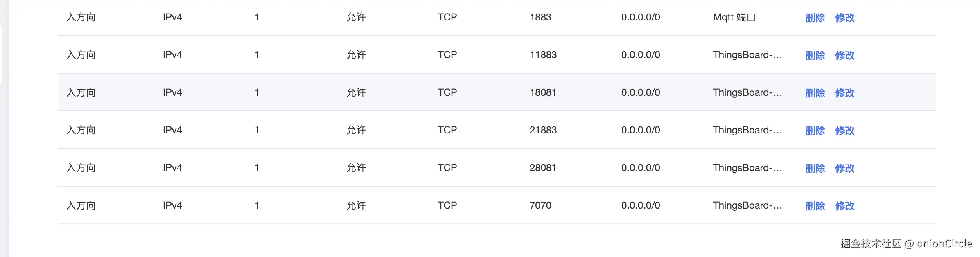This screenshot has height=257, width=980.
Task: Modify the port 21883 rule
Action: pos(845,131)
